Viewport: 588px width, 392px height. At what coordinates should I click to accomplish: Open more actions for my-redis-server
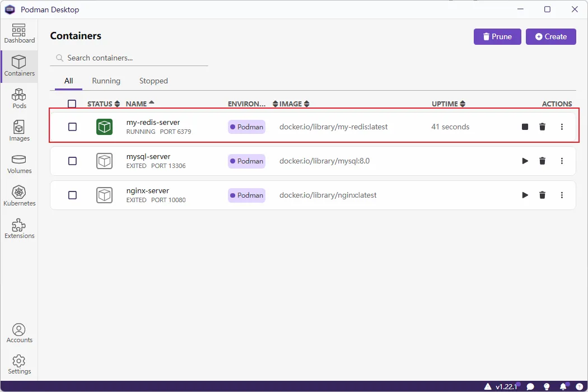tap(562, 127)
